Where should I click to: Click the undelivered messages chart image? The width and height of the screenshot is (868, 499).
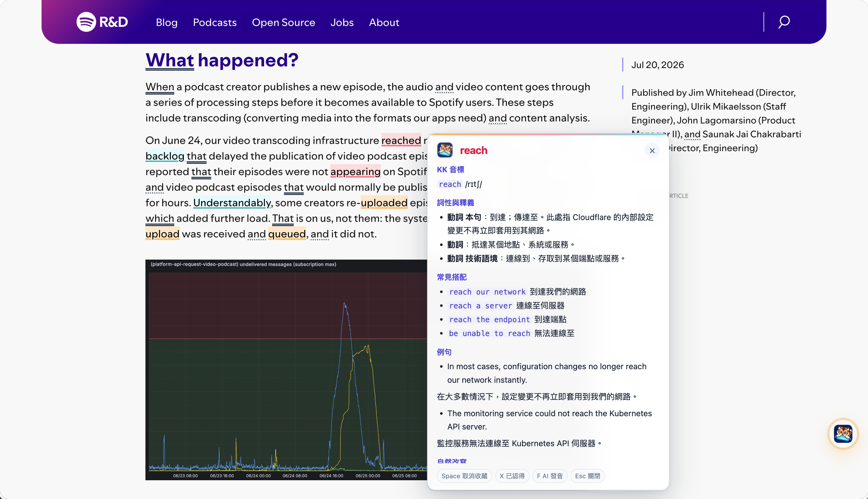(x=286, y=370)
